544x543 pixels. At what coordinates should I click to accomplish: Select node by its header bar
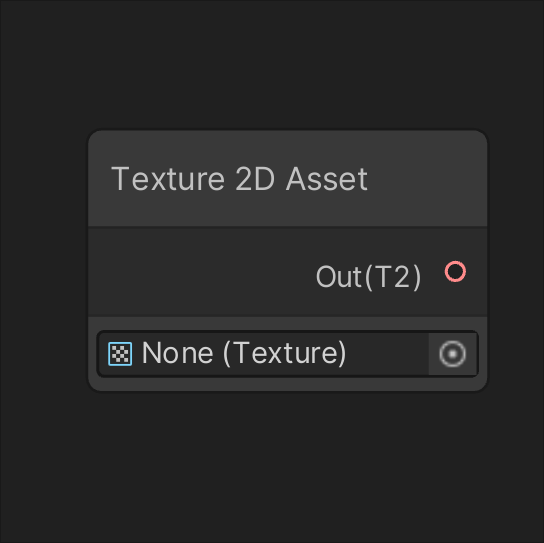click(x=288, y=179)
